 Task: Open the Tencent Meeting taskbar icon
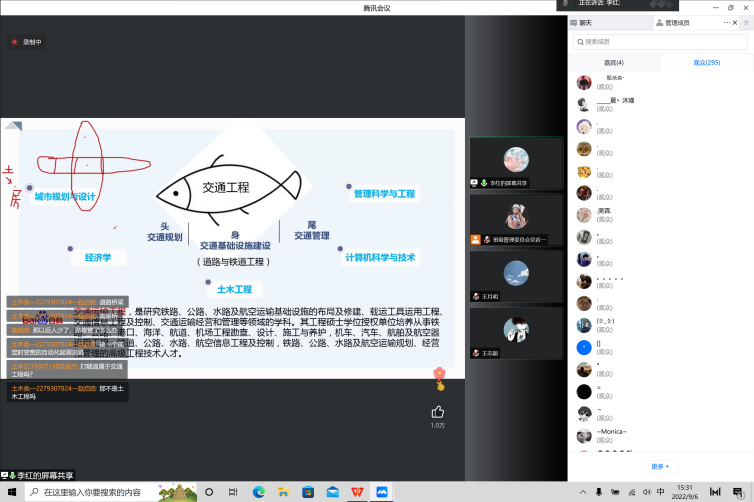(381, 492)
